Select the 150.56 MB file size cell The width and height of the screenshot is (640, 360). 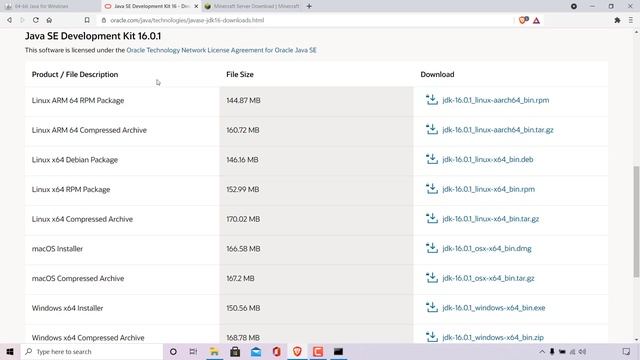pos(243,308)
